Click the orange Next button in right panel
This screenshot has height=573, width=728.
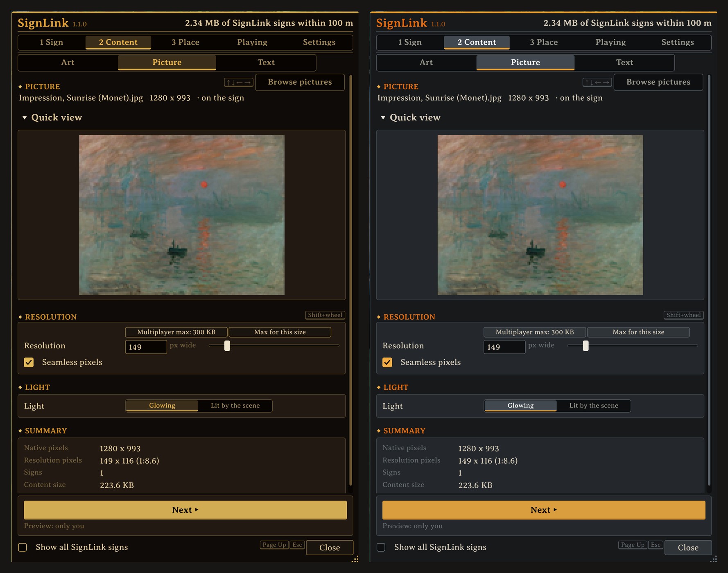tap(544, 510)
